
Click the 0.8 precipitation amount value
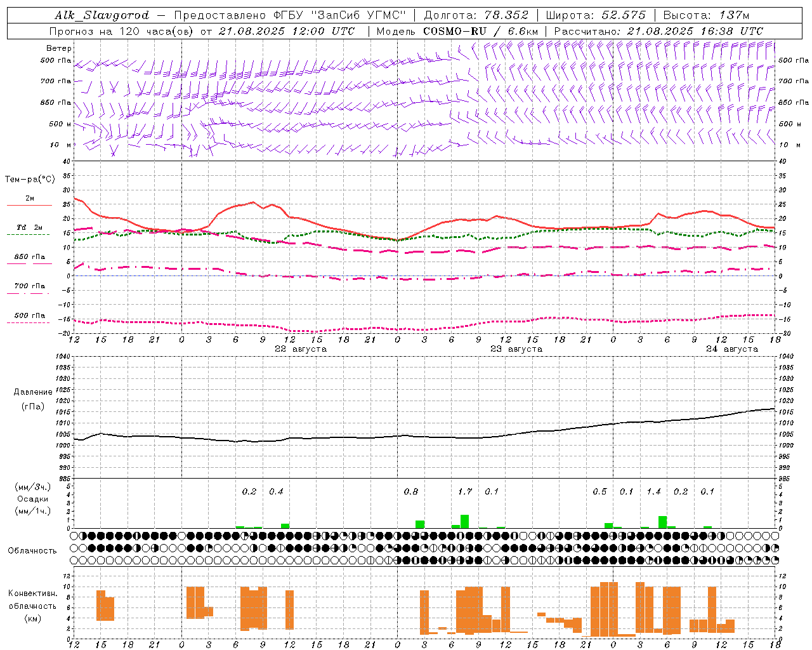(x=411, y=491)
